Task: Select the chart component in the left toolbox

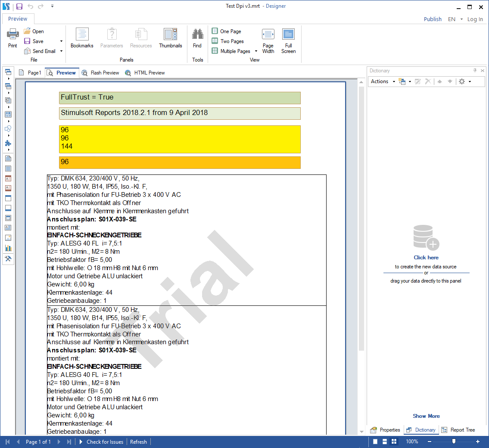Action: tap(8, 248)
